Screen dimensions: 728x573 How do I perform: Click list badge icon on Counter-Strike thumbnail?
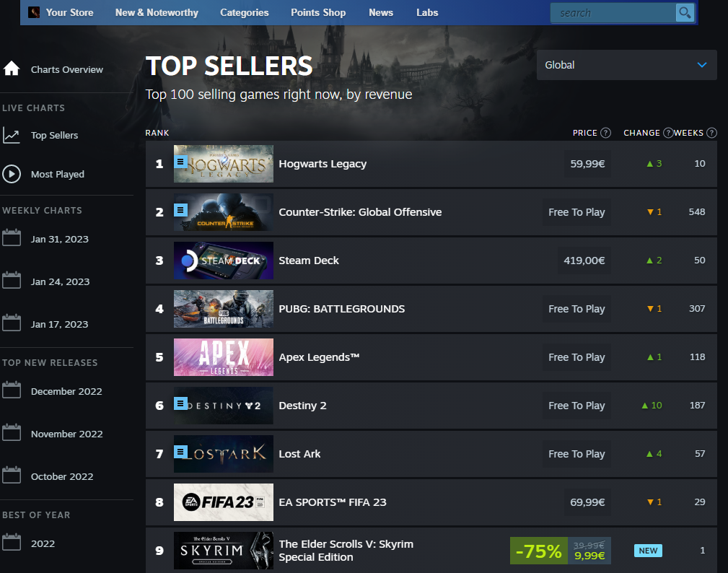point(180,210)
